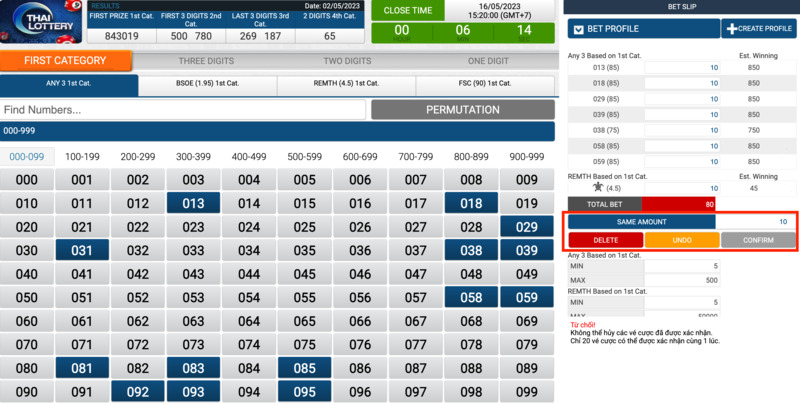The height and width of the screenshot is (404, 800).
Task: Deselect highlighted number 095 in grid
Action: tap(304, 392)
